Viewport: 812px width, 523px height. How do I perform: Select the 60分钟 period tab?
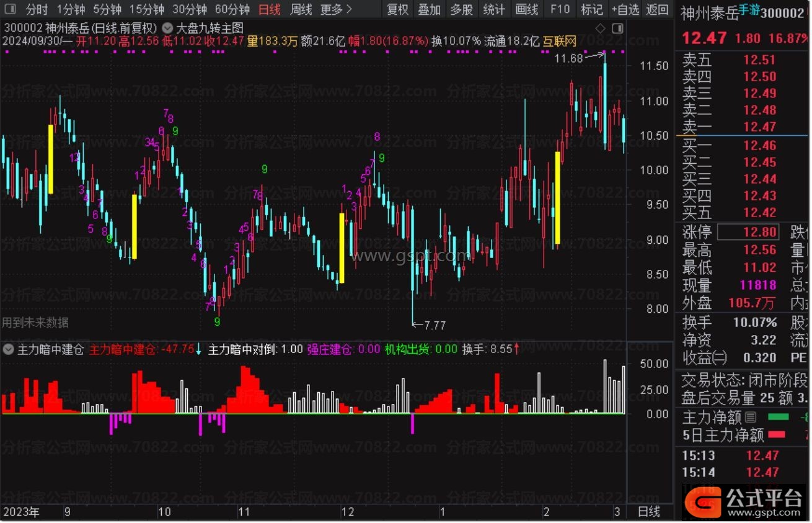point(232,9)
